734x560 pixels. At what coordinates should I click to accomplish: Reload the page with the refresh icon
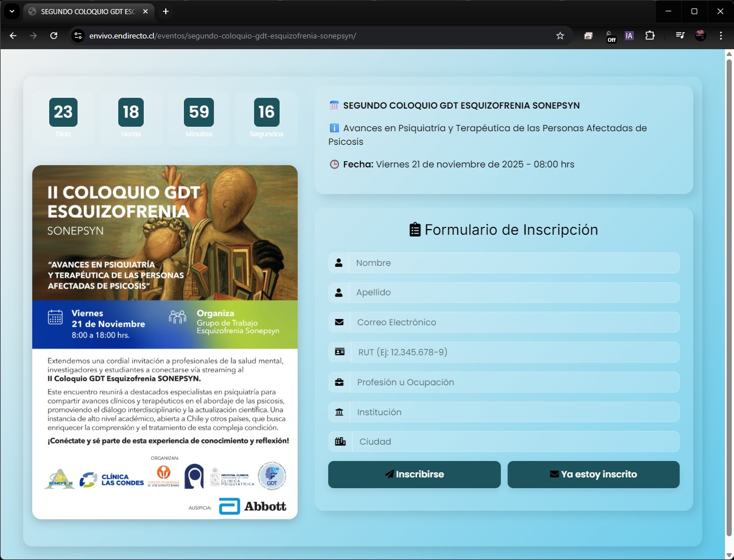click(54, 36)
